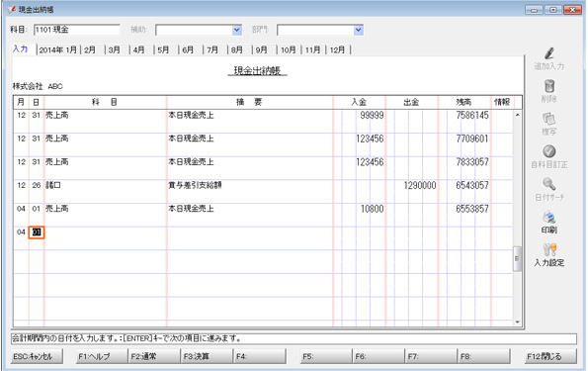Open the 補助 dropdown arrow
This screenshot has width=588, height=371.
[x=236, y=30]
